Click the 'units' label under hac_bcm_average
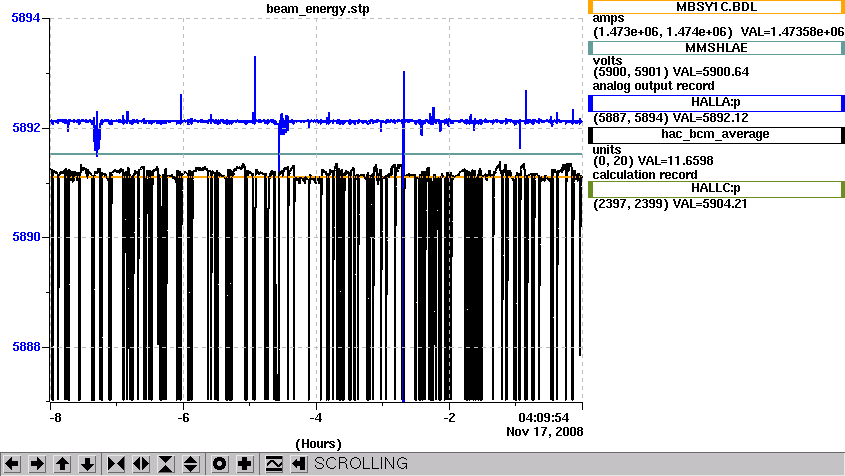 pyautogui.click(x=607, y=150)
